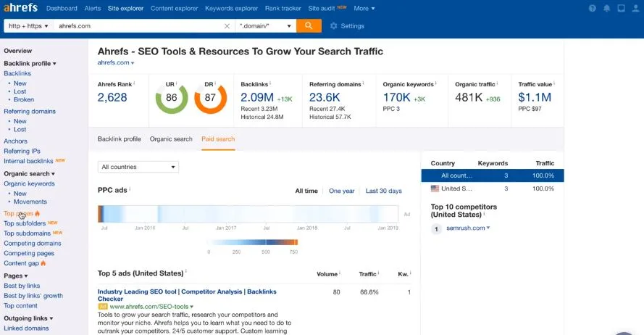
Task: Open Anchors in the sidebar
Action: click(16, 141)
